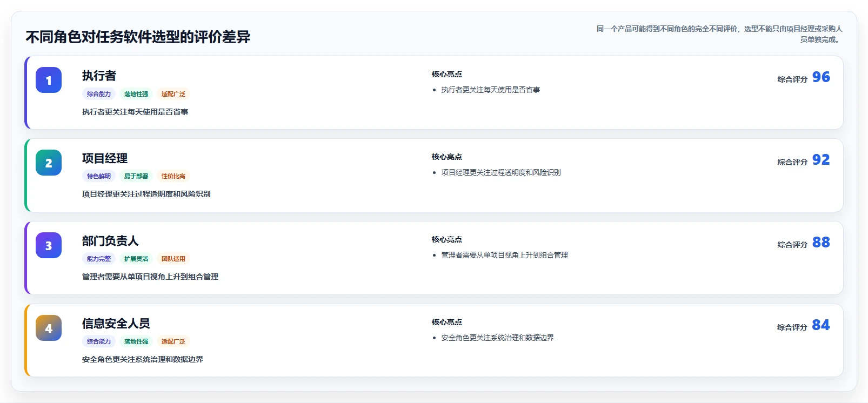Select the 易于部署 tag under 项目经理
The image size is (868, 403).
pyautogui.click(x=136, y=176)
